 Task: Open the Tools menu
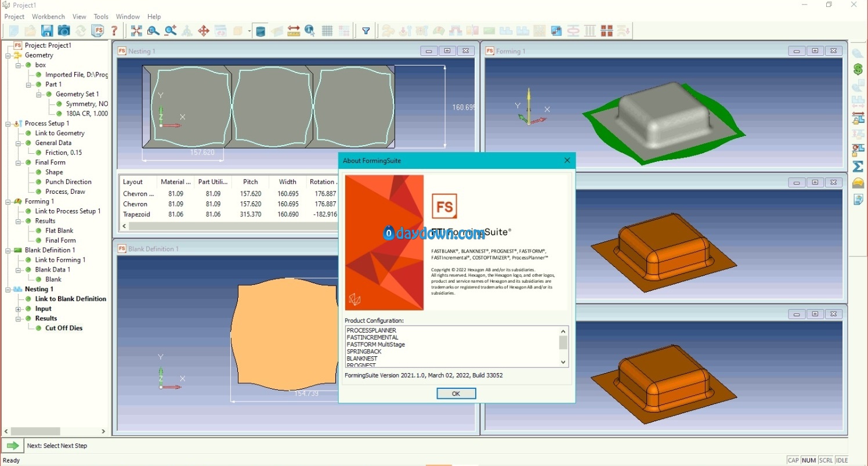(x=101, y=17)
